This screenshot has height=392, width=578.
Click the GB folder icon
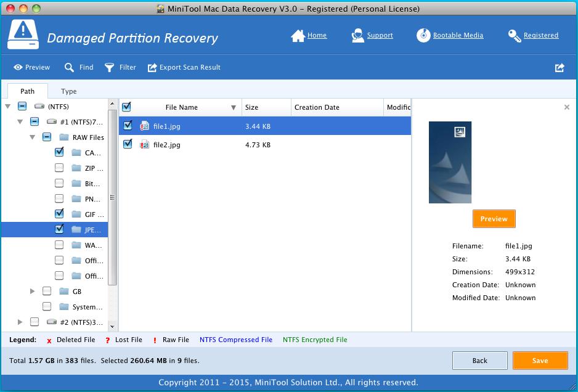click(64, 292)
